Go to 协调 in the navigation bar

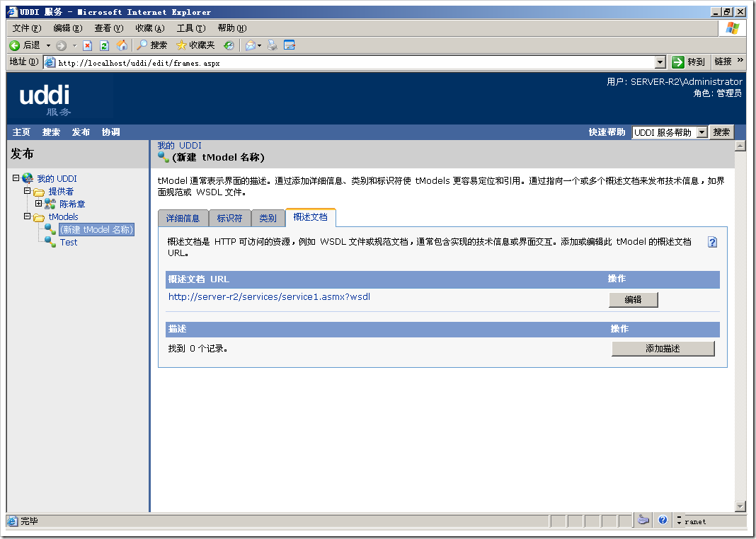point(111,132)
